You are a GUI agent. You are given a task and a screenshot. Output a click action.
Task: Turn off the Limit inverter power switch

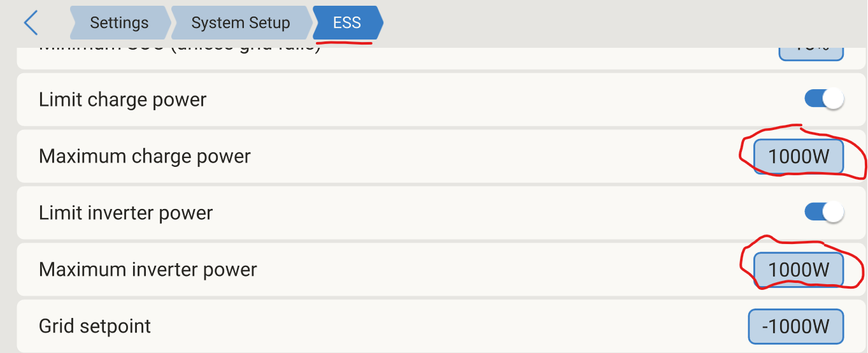(824, 212)
